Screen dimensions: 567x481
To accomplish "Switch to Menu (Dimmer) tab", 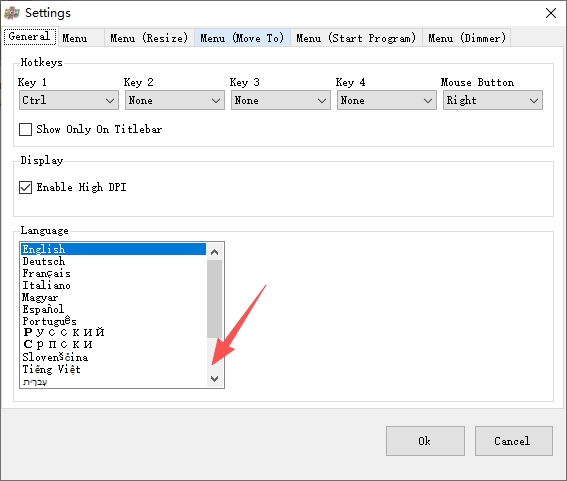I will point(466,38).
